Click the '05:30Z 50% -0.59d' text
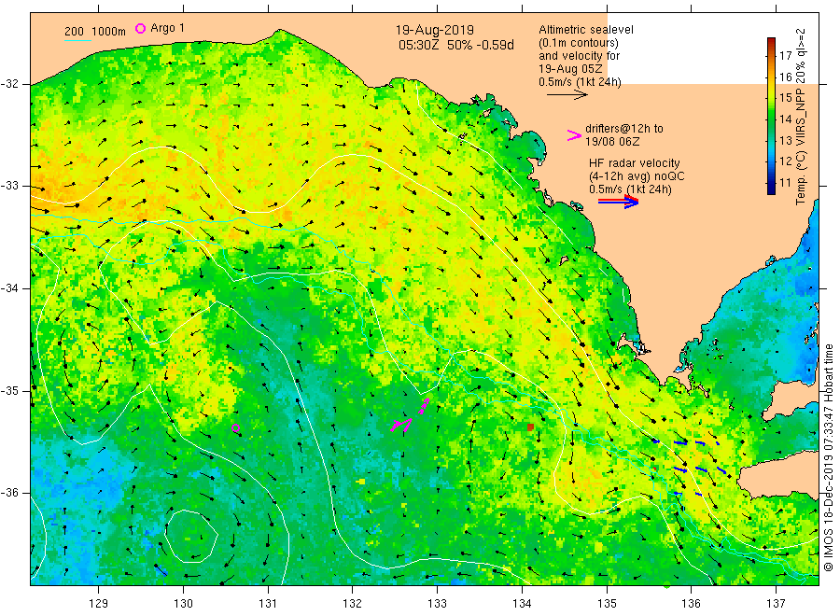The height and width of the screenshot is (616, 840). (x=455, y=45)
